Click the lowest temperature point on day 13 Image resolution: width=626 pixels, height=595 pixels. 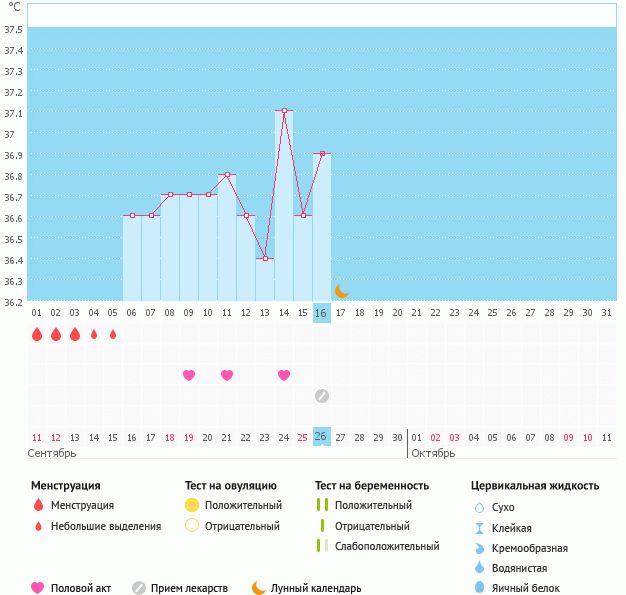pos(265,259)
